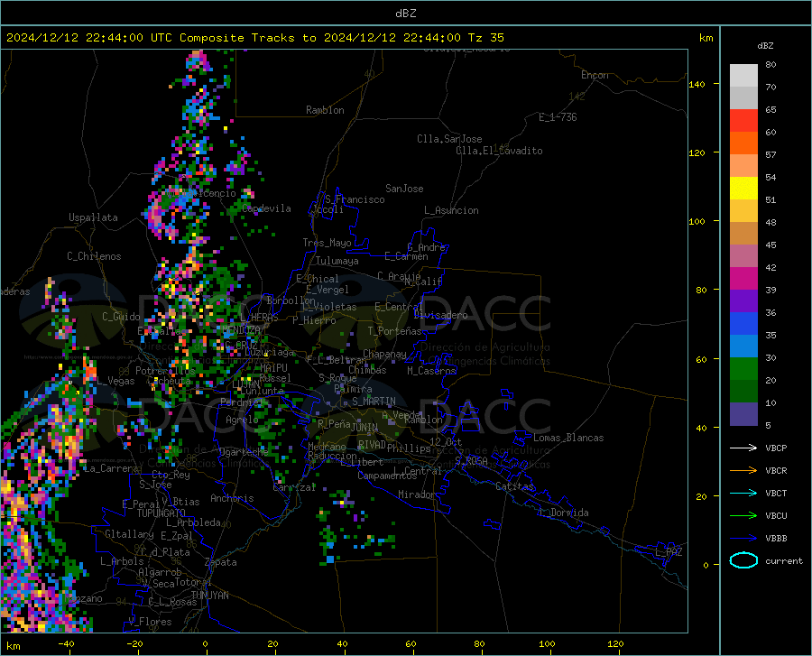Image resolution: width=812 pixels, height=656 pixels.
Task: Click the Mirador map label
Action: pos(417,494)
